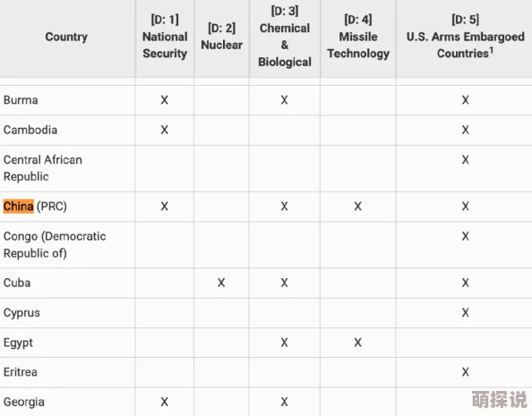This screenshot has width=532, height=416.
Task: Select the Burma row label
Action: (x=21, y=100)
